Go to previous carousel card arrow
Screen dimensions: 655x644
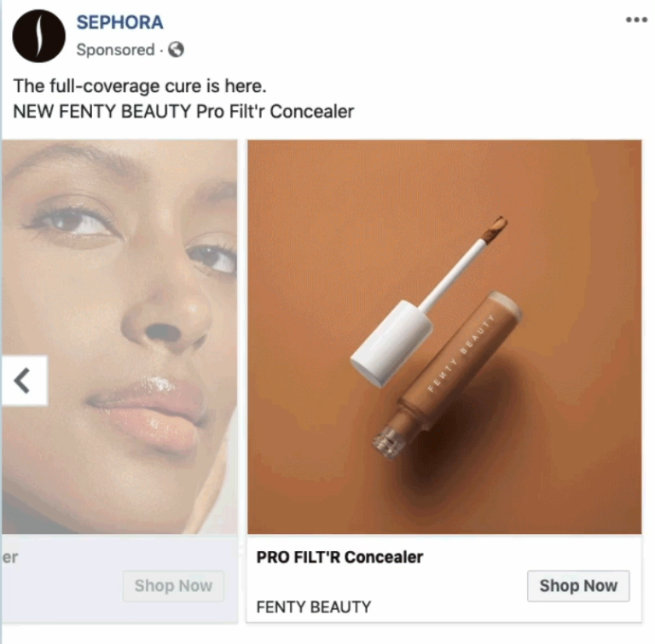click(24, 380)
